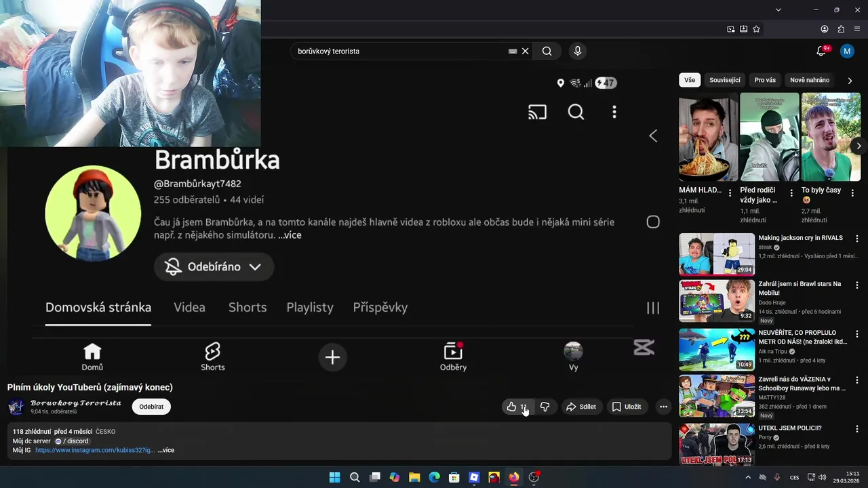The width and height of the screenshot is (868, 488).
Task: Click the Sdílet share button
Action: (581, 407)
